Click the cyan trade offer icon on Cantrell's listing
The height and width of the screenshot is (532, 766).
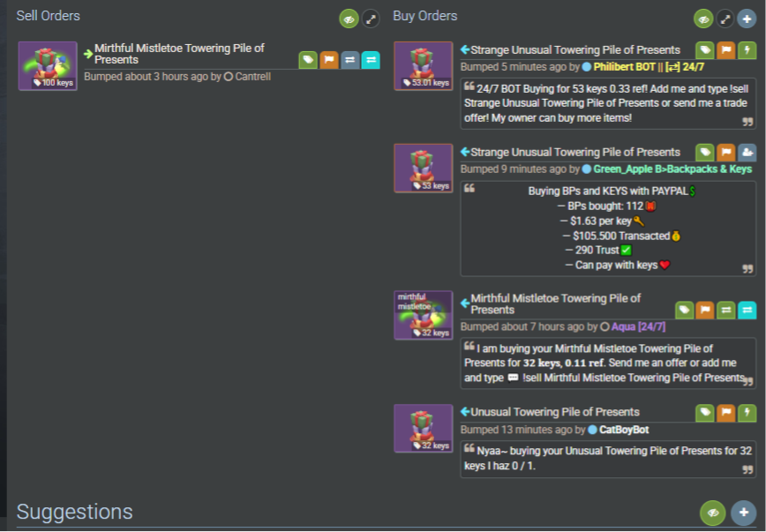[371, 60]
